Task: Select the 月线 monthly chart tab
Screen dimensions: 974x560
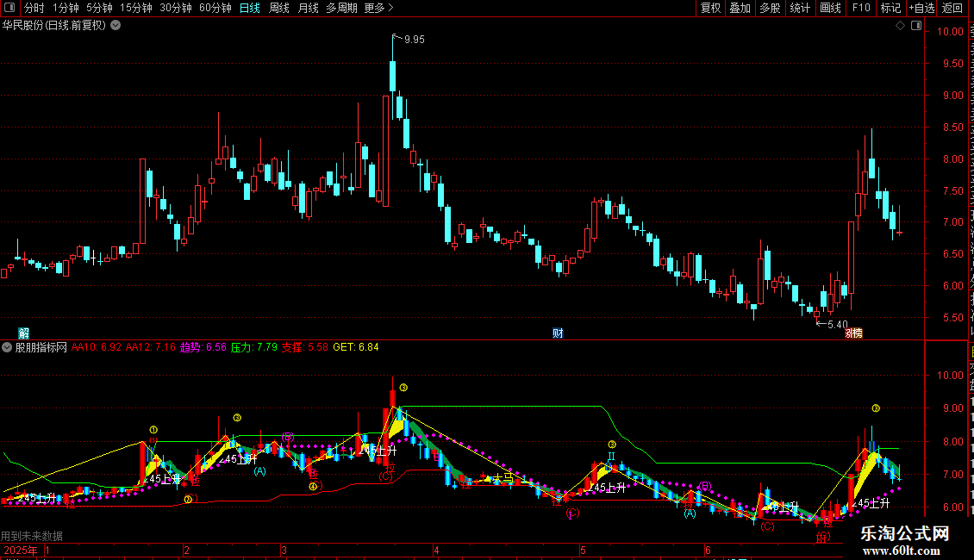Action: (x=308, y=8)
